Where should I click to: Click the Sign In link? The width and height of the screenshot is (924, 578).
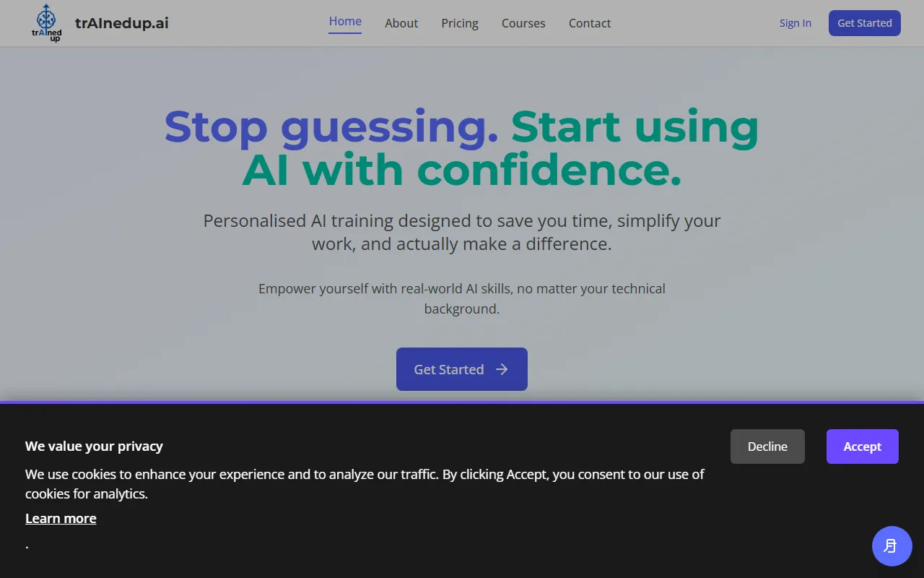point(795,23)
